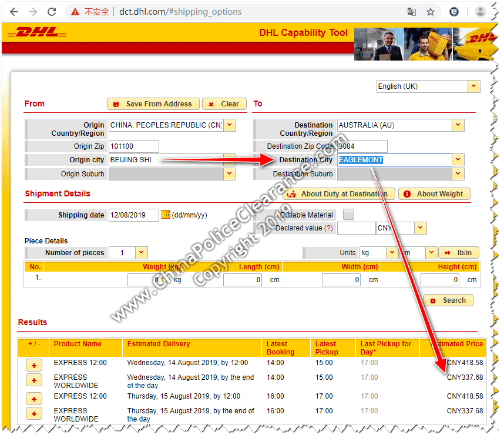Open the Origin Suburb dropdown
Viewport: 504px width, 438px height.
230,174
